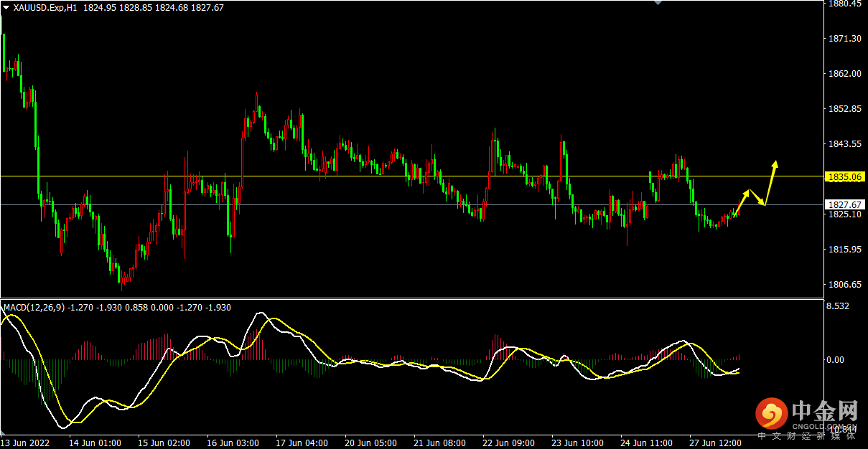
Task: Select the tall final yellow upward arrow
Action: pos(771,182)
